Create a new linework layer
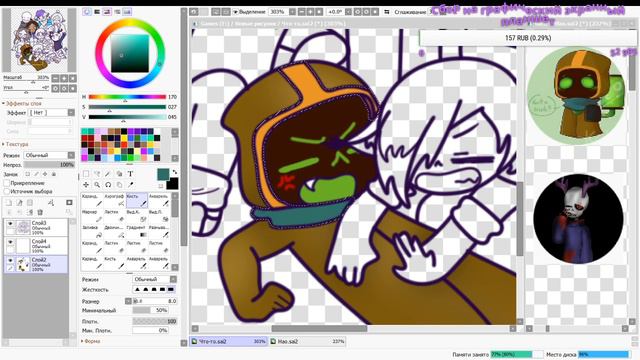Viewport: 640px width, 360px height. click(x=19, y=202)
